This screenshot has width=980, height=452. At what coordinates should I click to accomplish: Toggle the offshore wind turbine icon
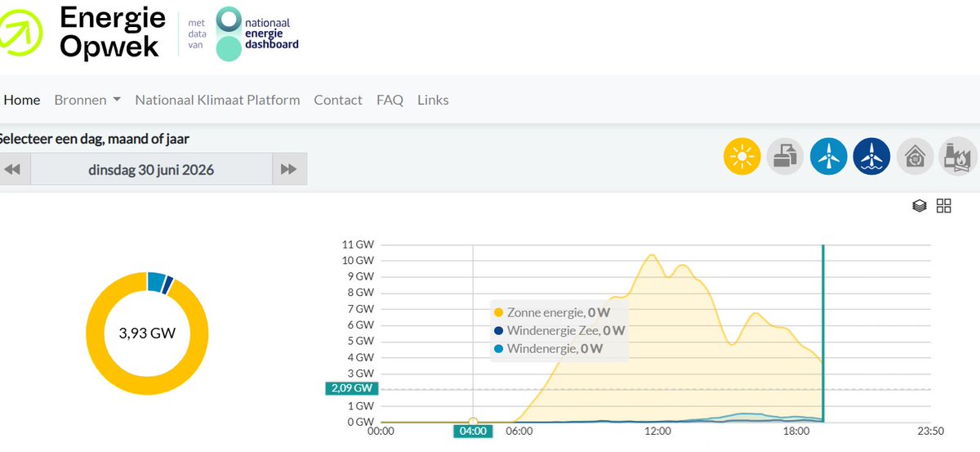(872, 156)
